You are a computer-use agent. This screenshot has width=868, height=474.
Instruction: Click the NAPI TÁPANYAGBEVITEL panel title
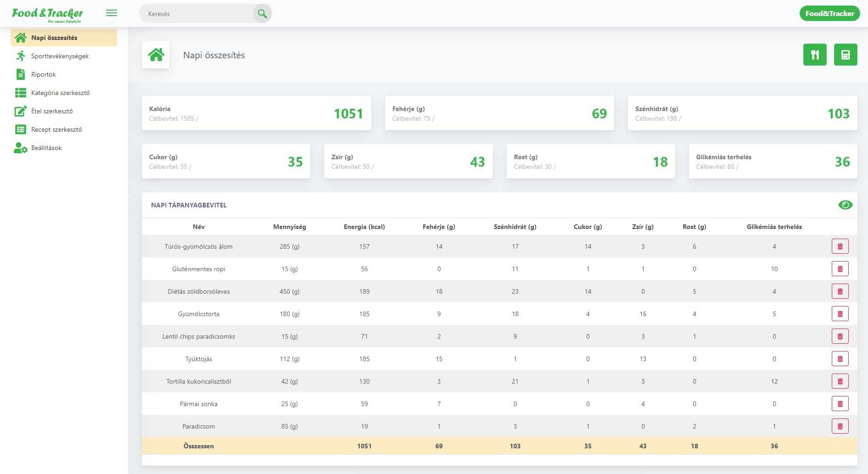coord(189,205)
